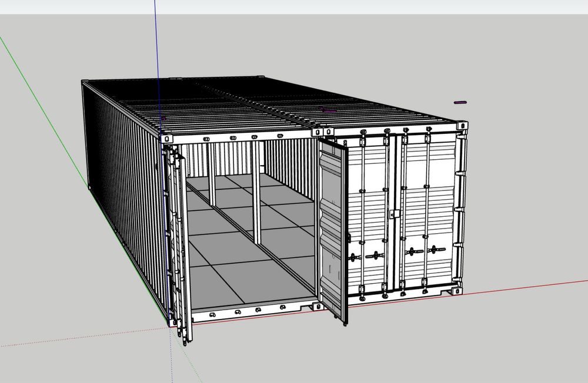This screenshot has height=383, width=588.
Task: Select the open swinging door between containers
Action: [x=332, y=230]
